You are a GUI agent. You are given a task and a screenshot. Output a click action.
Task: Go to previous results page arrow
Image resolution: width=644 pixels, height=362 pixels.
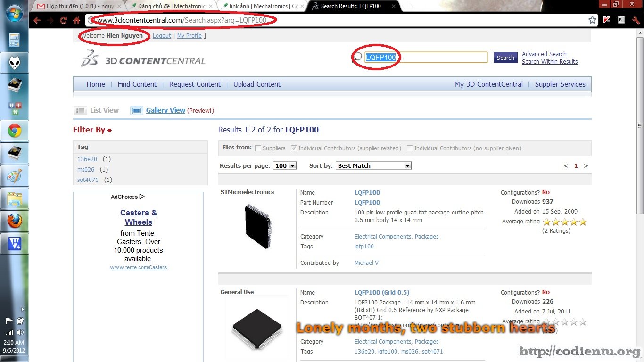pyautogui.click(x=566, y=166)
